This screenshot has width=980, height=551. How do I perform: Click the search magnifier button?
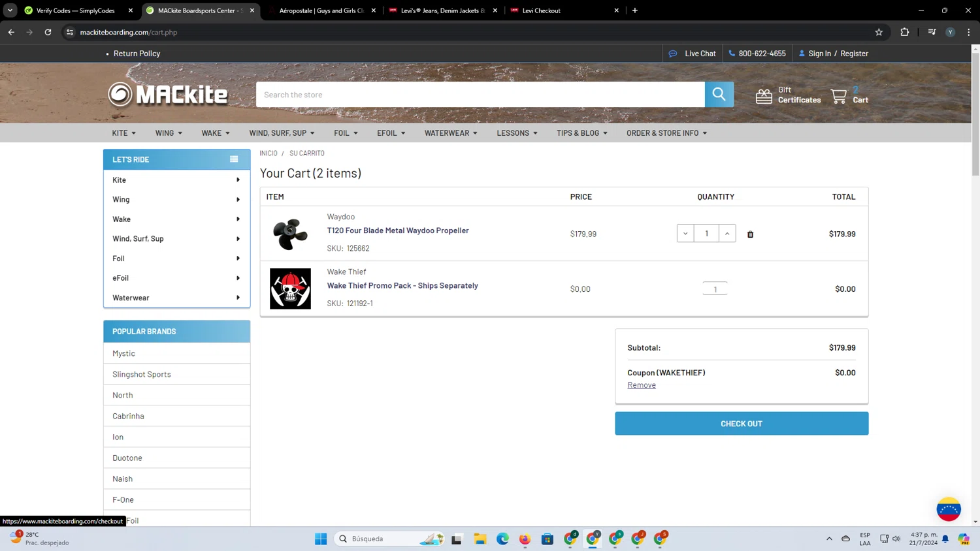tap(719, 95)
